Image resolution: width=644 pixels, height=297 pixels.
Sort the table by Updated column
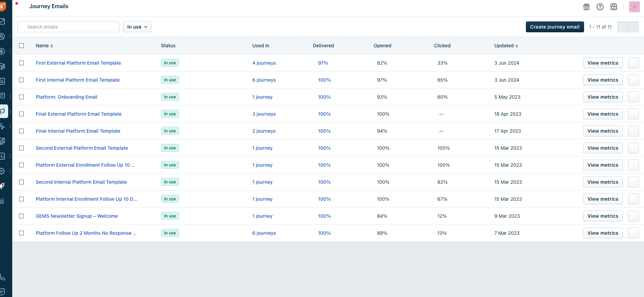tap(506, 46)
